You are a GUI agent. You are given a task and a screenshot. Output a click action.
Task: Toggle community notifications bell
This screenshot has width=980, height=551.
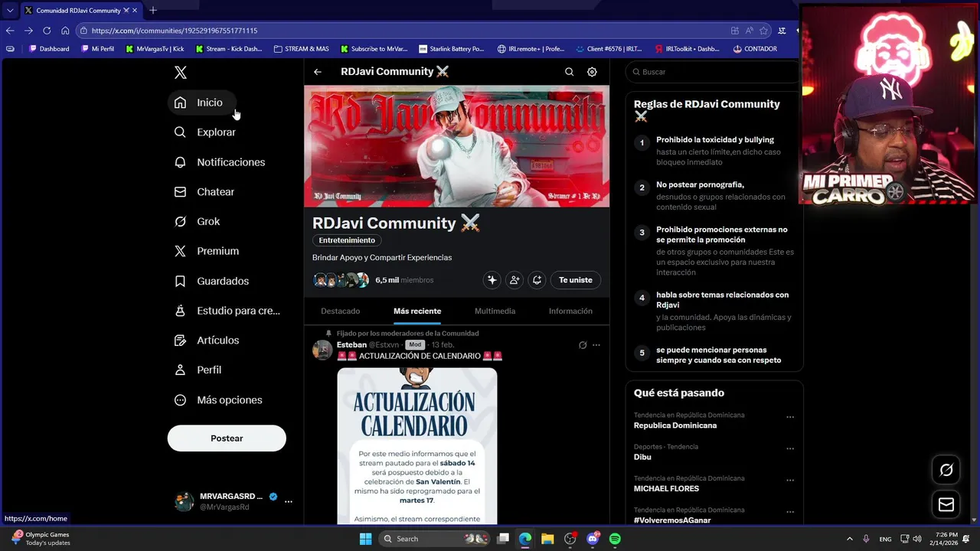tap(537, 280)
